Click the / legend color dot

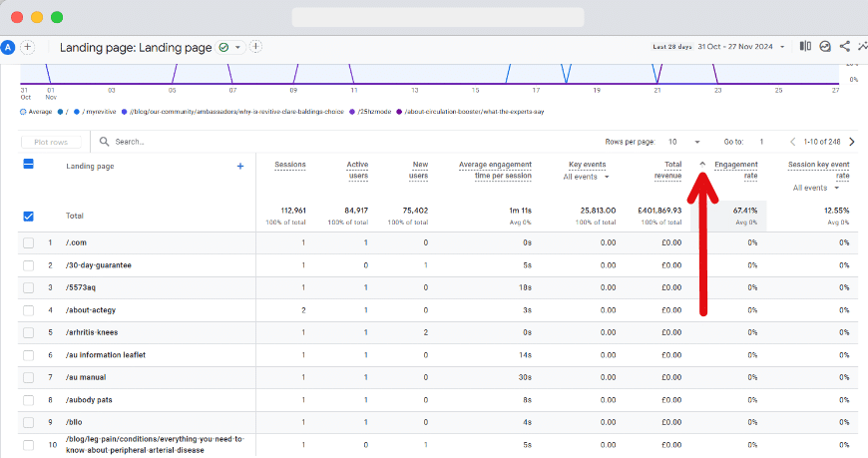coord(60,112)
